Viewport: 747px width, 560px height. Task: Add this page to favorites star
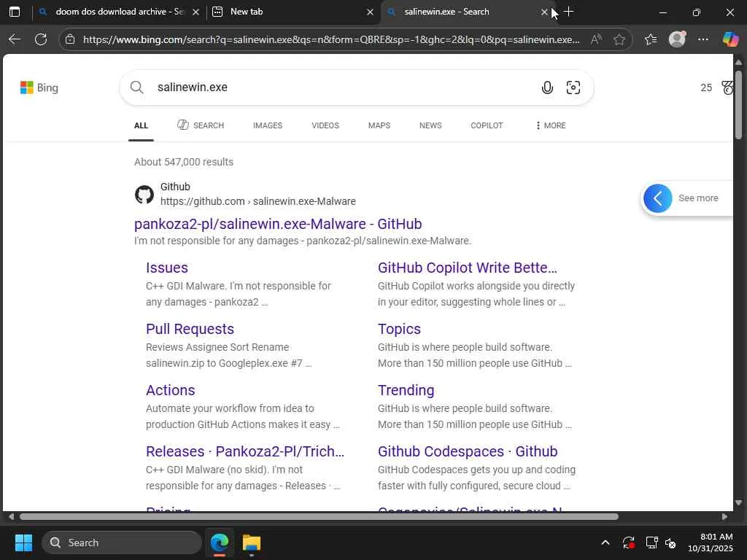tap(619, 39)
